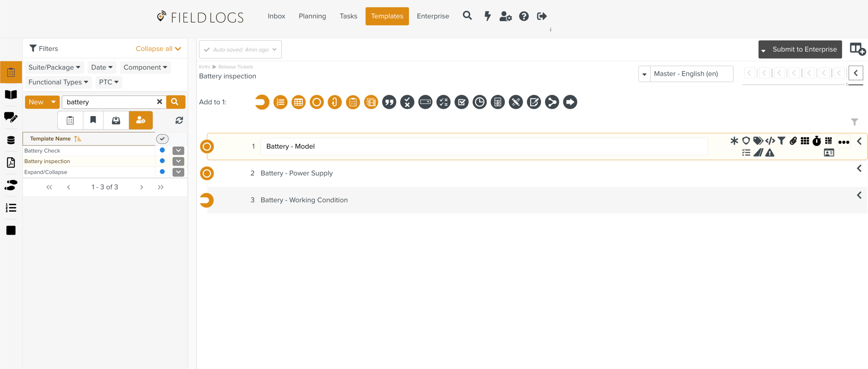The width and height of the screenshot is (868, 369).
Task: Click the stopwatch icon on Battery - Model row
Action: (x=817, y=141)
